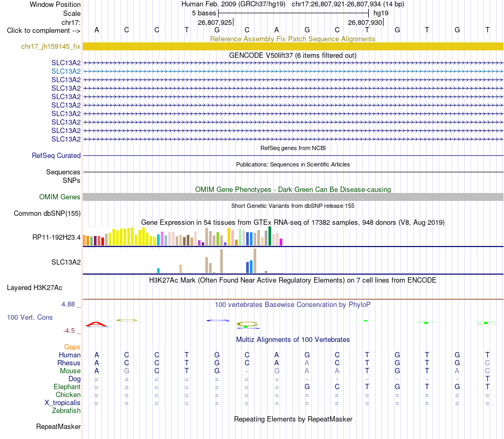Select the Mouse alignment row label
504x439 pixels.
point(70,371)
